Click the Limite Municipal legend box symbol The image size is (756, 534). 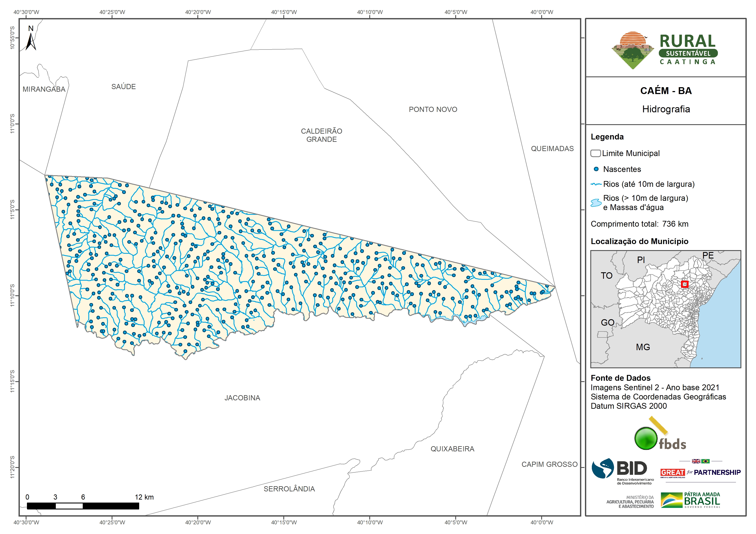tap(595, 153)
